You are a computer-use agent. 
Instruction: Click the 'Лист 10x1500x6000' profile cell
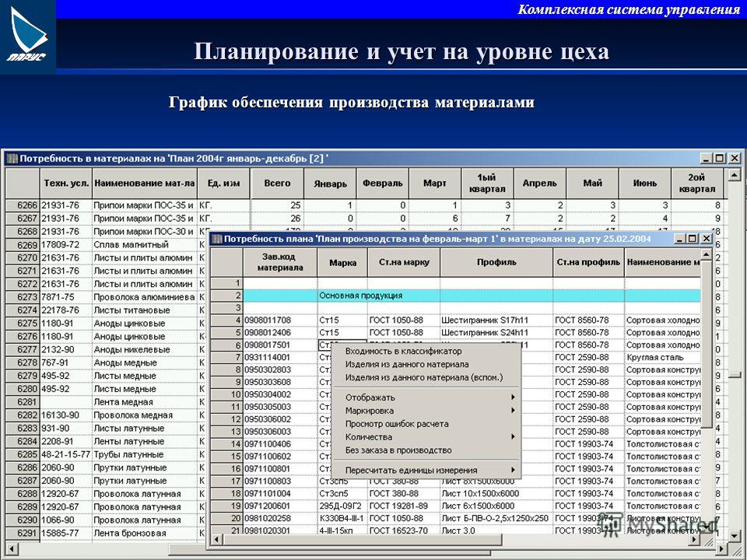tap(496, 493)
